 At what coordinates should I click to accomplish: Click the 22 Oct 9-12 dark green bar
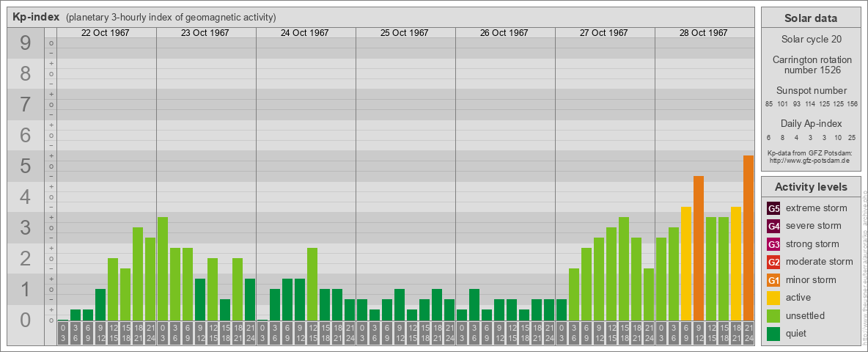click(x=100, y=304)
